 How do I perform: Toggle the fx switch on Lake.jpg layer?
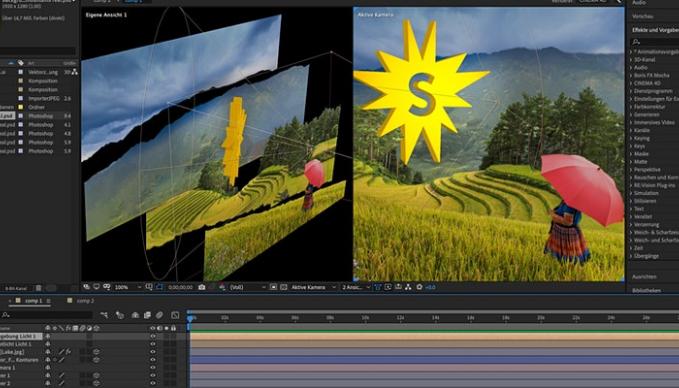[x=68, y=352]
